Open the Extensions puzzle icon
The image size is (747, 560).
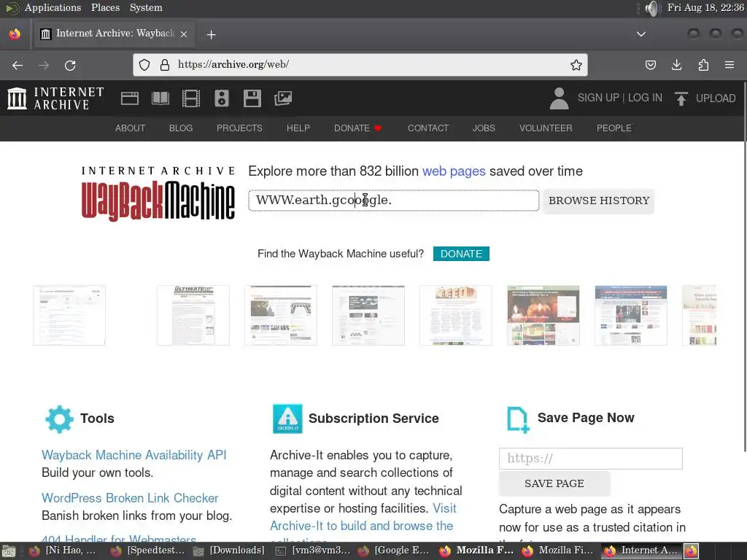[703, 65]
